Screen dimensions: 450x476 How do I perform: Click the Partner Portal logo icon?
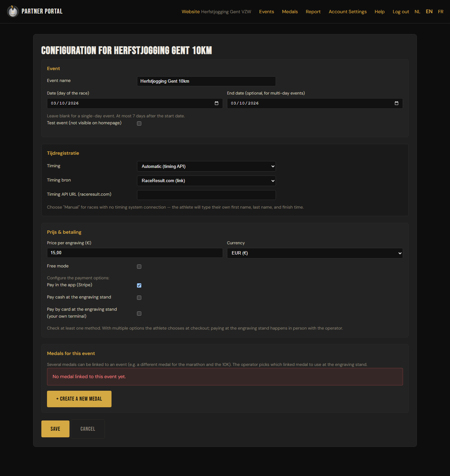(x=13, y=11)
